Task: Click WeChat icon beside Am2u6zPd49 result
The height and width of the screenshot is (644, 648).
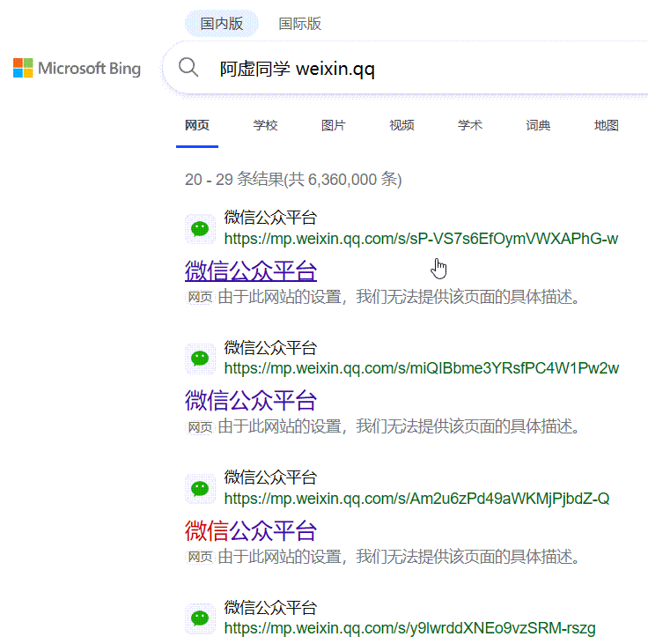Action: tap(200, 488)
